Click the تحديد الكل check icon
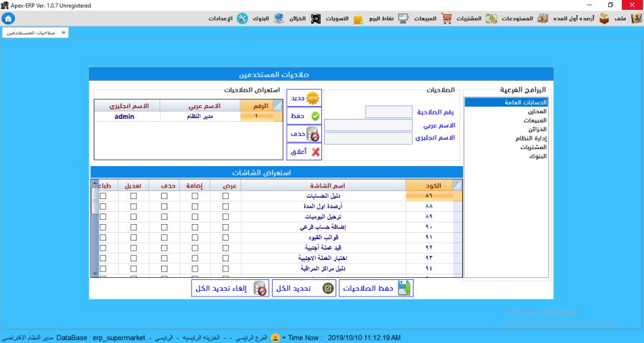This screenshot has width=644, height=343. [327, 289]
